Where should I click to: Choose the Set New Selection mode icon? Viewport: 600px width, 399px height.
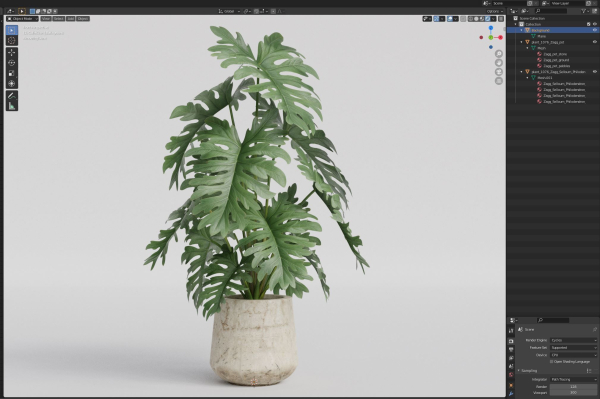point(33,11)
